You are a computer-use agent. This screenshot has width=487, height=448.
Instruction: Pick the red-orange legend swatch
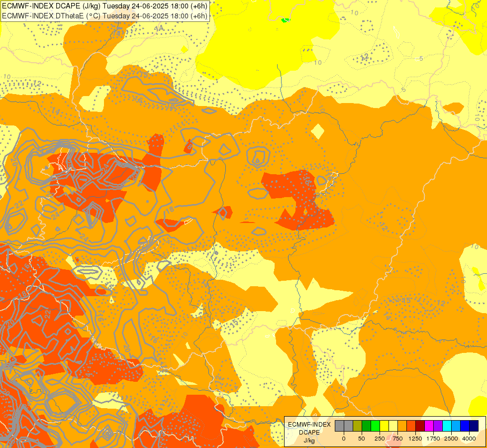tap(411, 426)
